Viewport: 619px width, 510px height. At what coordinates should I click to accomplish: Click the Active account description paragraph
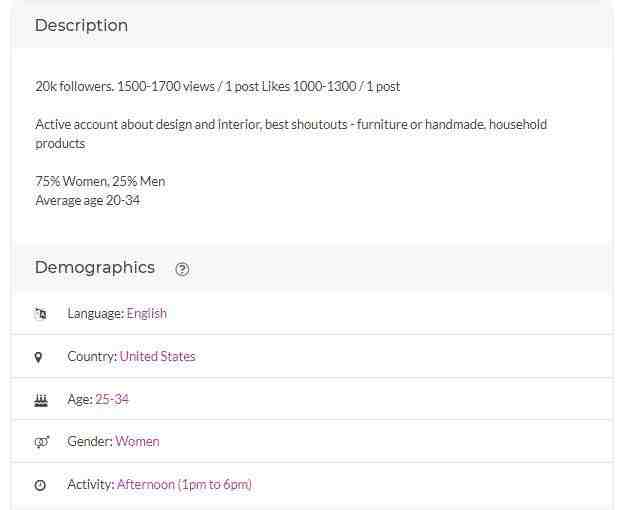(x=291, y=134)
